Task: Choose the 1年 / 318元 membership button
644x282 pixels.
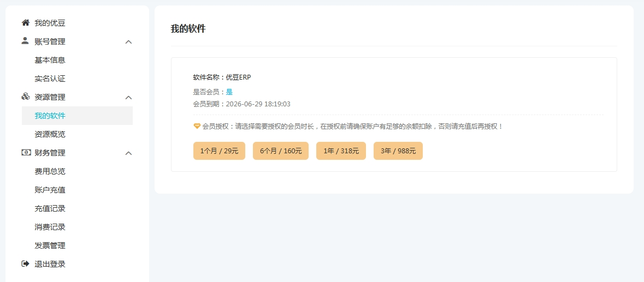Action: tap(341, 151)
